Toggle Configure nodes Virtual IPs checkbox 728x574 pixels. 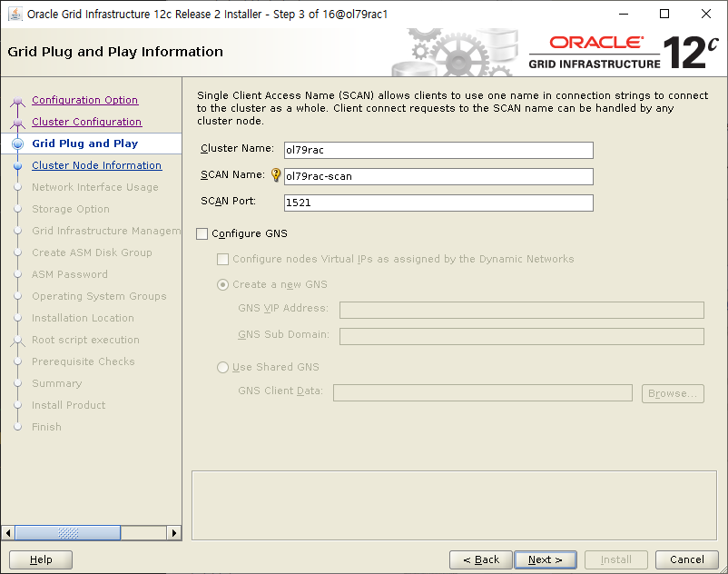coord(223,259)
